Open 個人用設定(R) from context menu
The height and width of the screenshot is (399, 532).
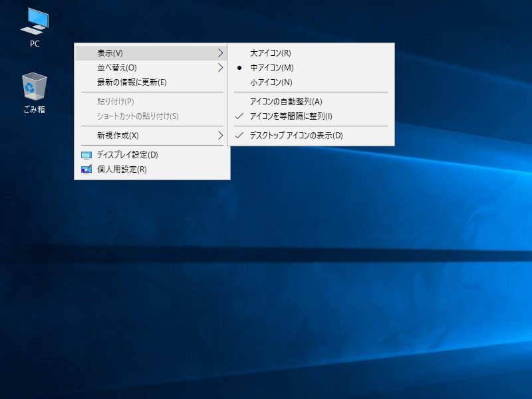click(x=151, y=170)
